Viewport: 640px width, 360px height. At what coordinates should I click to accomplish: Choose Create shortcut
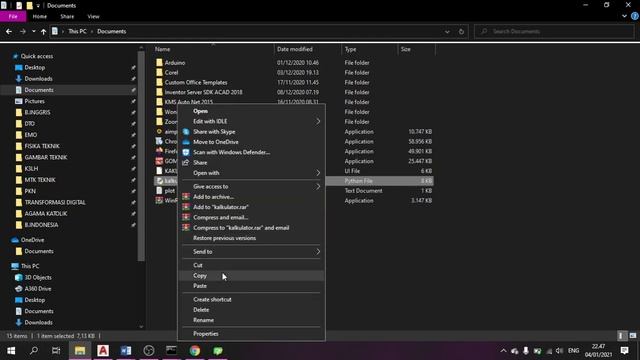click(x=251, y=299)
